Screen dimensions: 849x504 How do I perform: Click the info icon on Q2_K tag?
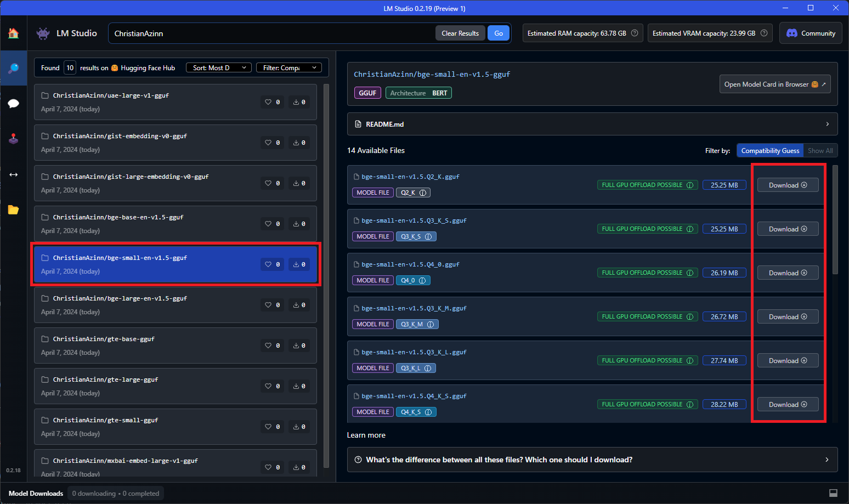pyautogui.click(x=423, y=192)
